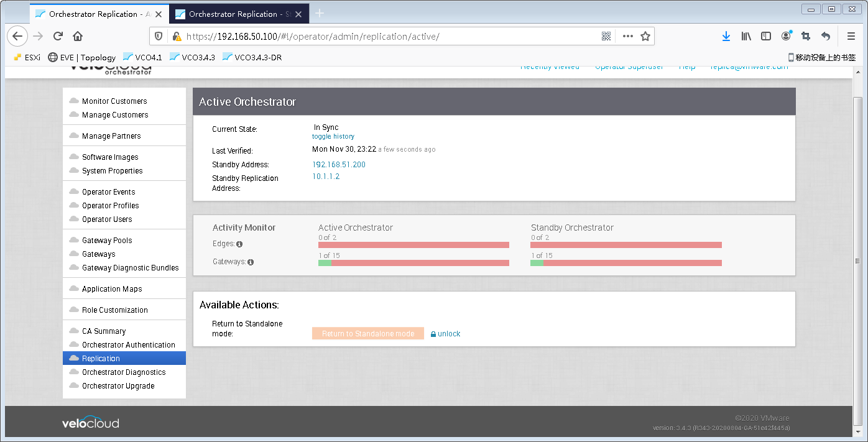The width and height of the screenshot is (868, 442).
Task: Open the VCO3.4.3-DR bookmark
Action: click(252, 57)
